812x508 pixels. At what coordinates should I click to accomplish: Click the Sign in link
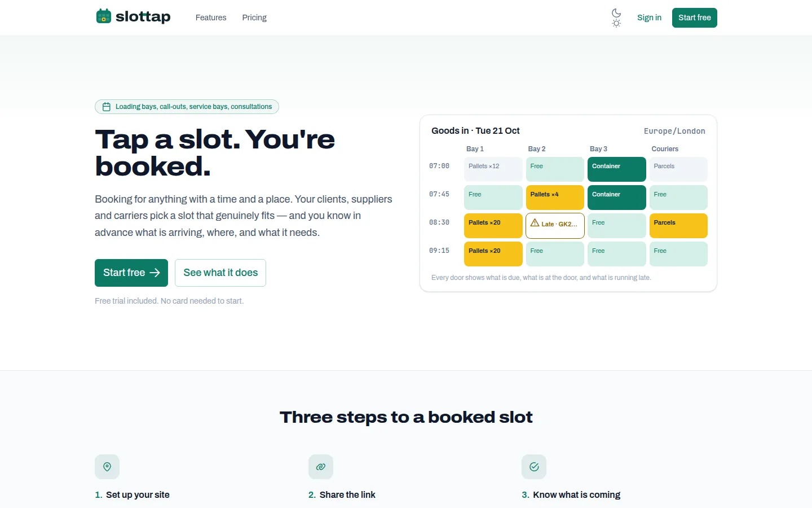649,17
